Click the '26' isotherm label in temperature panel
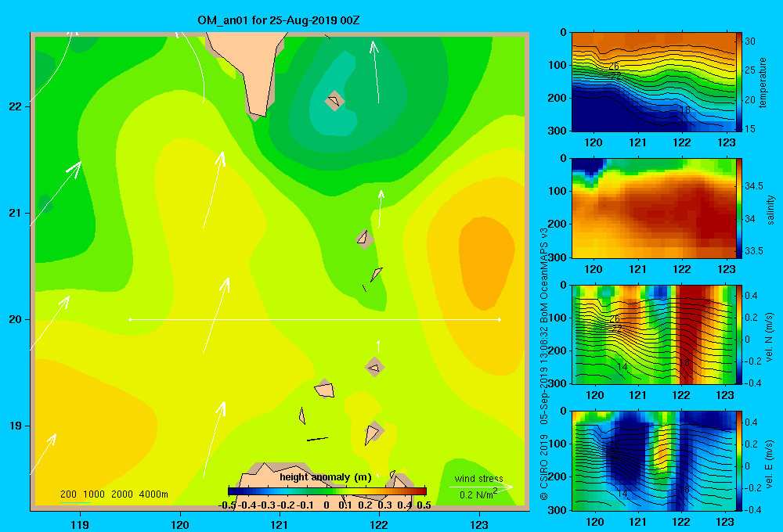Viewport: 783px width, 532px height. pyautogui.click(x=614, y=66)
